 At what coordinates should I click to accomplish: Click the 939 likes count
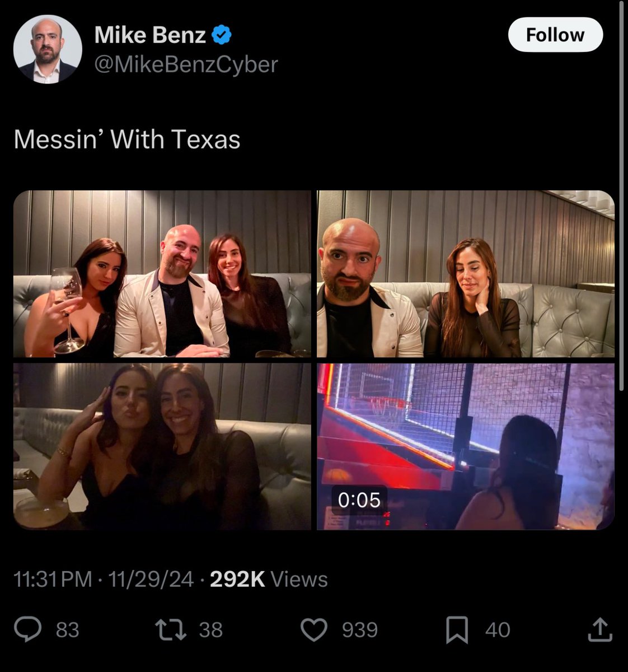[x=360, y=630]
